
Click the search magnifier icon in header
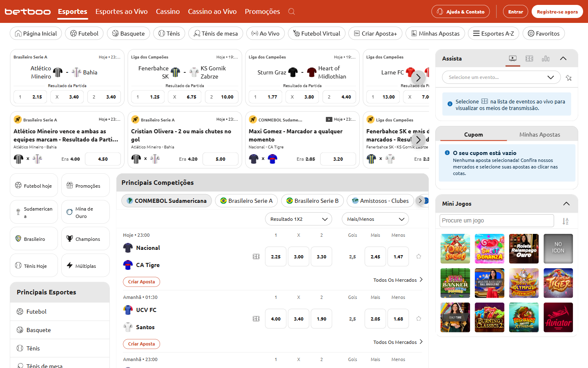click(x=292, y=11)
